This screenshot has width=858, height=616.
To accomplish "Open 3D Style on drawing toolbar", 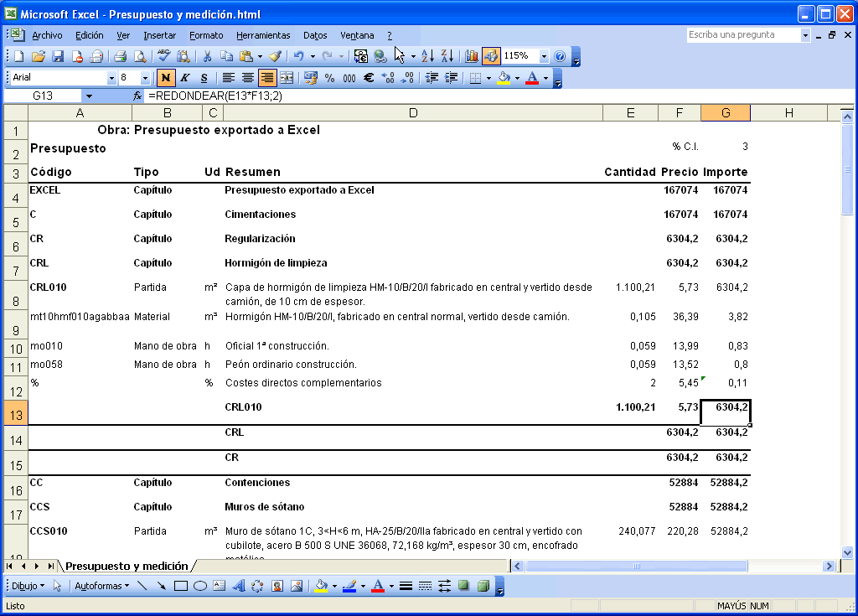I will pyautogui.click(x=483, y=586).
